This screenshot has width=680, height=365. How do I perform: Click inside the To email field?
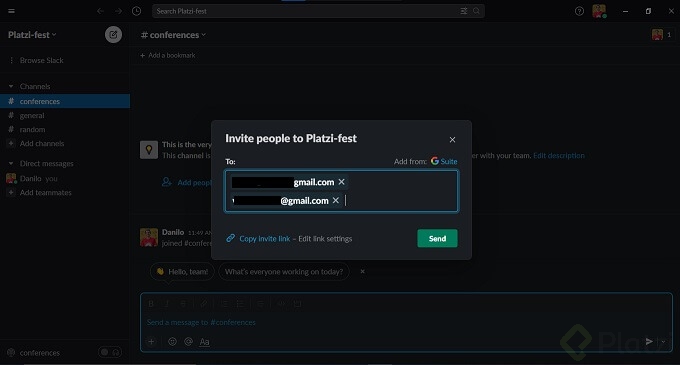tap(341, 191)
